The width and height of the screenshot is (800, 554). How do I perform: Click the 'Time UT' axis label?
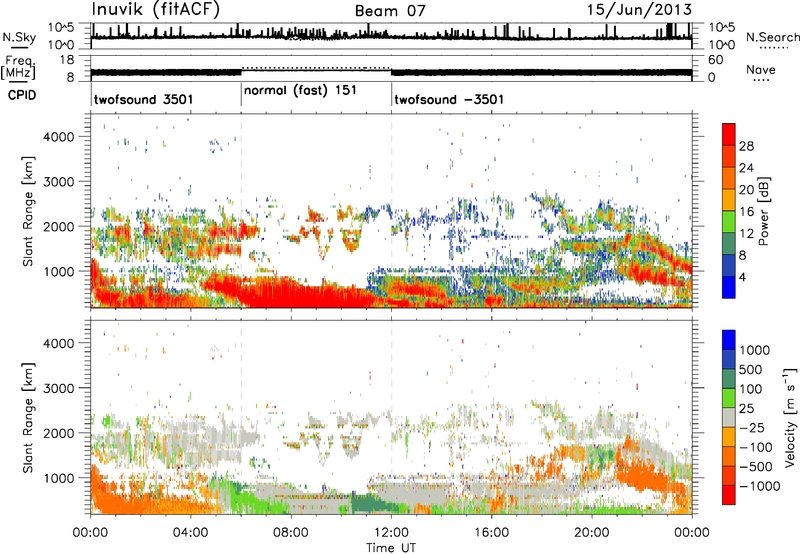(x=391, y=548)
